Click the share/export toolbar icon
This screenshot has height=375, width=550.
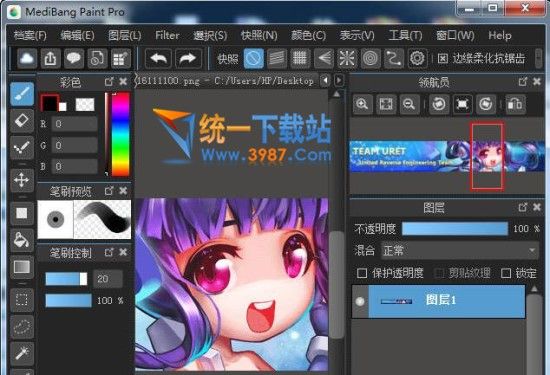(51, 58)
